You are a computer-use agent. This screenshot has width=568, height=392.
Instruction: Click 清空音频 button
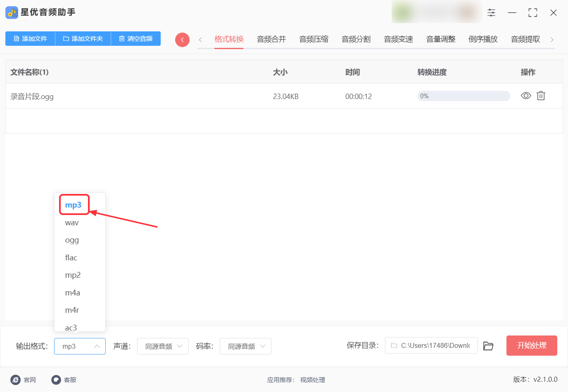(136, 38)
